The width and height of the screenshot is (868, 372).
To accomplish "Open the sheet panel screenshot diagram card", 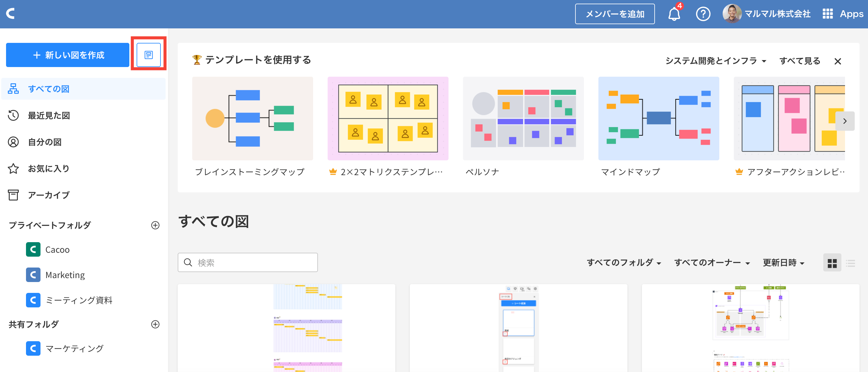I will (x=519, y=328).
